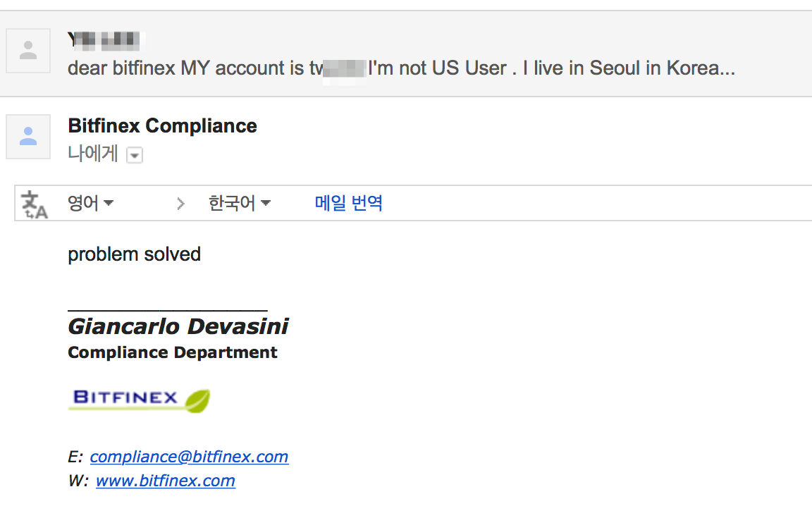The width and height of the screenshot is (812, 506).
Task: Click the 'problem solved' message body text
Action: coord(134,254)
